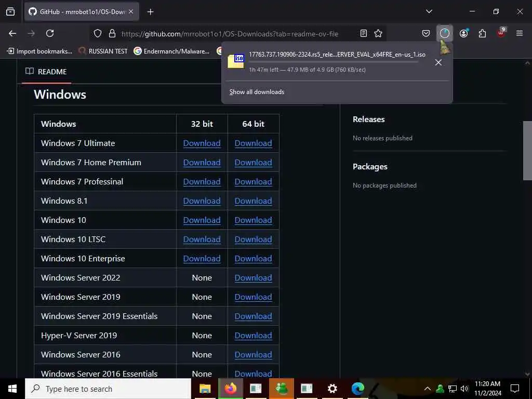Download Windows 7 Home Premium 32 bit

pos(202,163)
